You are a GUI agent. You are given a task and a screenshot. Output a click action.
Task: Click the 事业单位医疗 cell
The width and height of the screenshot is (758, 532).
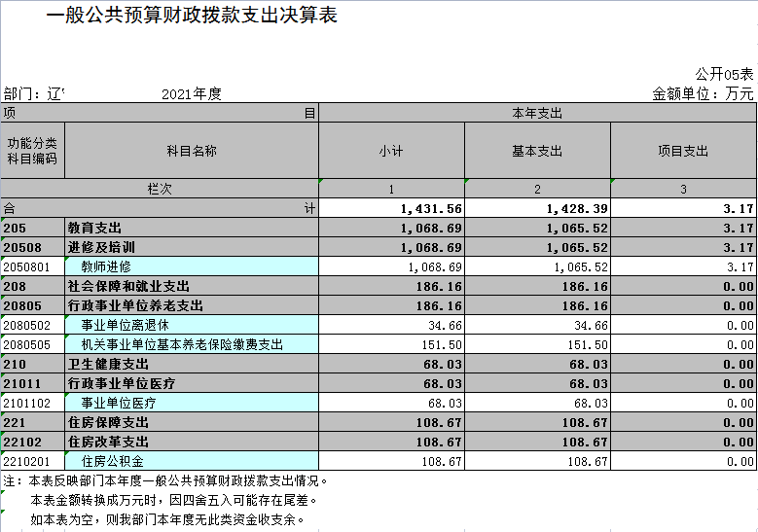point(192,403)
